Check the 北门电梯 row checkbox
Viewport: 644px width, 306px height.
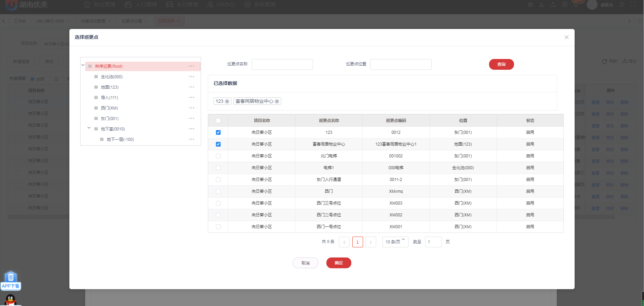[x=218, y=156]
